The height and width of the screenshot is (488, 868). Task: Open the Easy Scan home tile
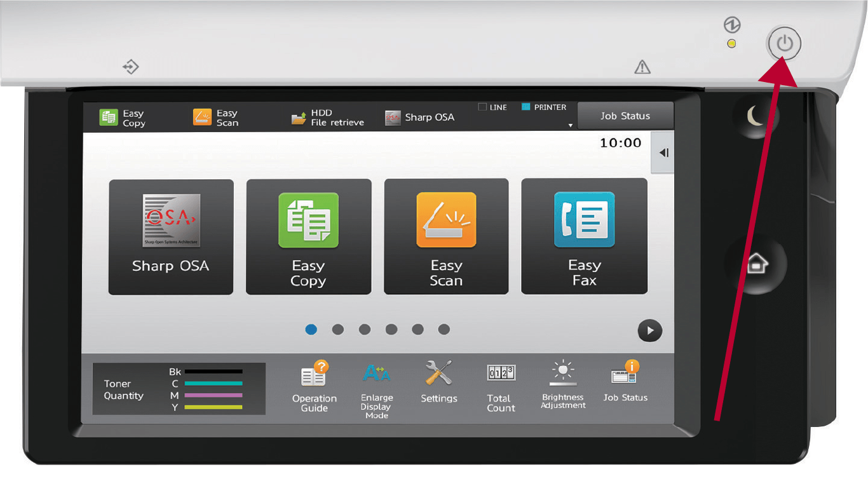[446, 236]
